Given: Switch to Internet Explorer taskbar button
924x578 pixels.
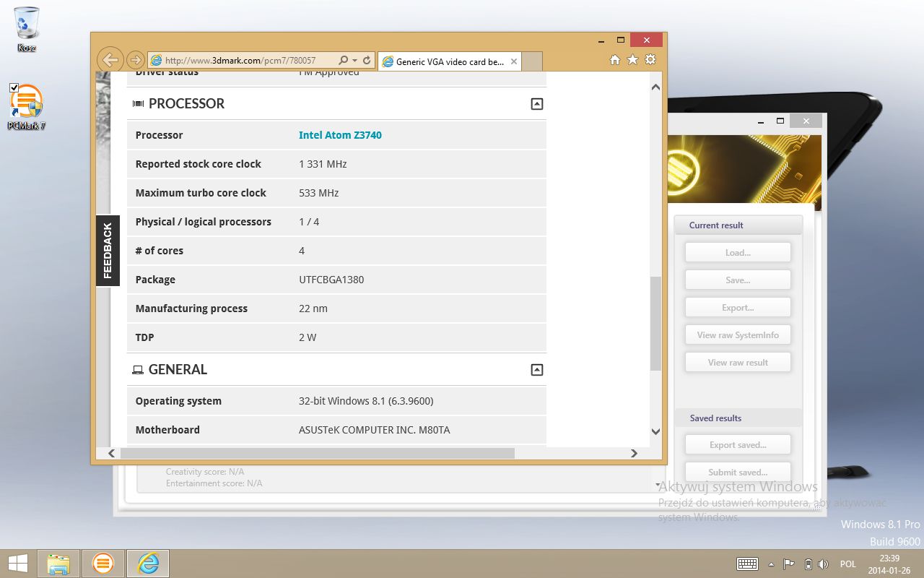Looking at the screenshot, I should (148, 564).
